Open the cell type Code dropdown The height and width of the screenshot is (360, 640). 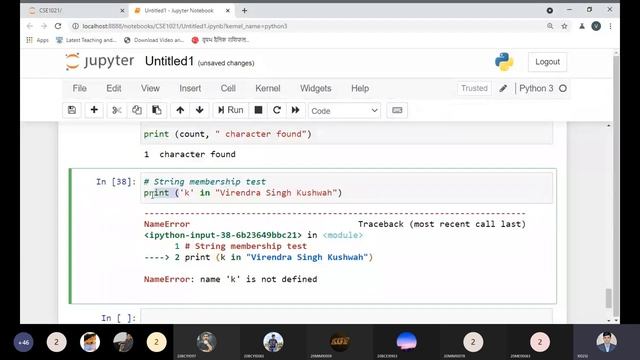[x=344, y=111]
